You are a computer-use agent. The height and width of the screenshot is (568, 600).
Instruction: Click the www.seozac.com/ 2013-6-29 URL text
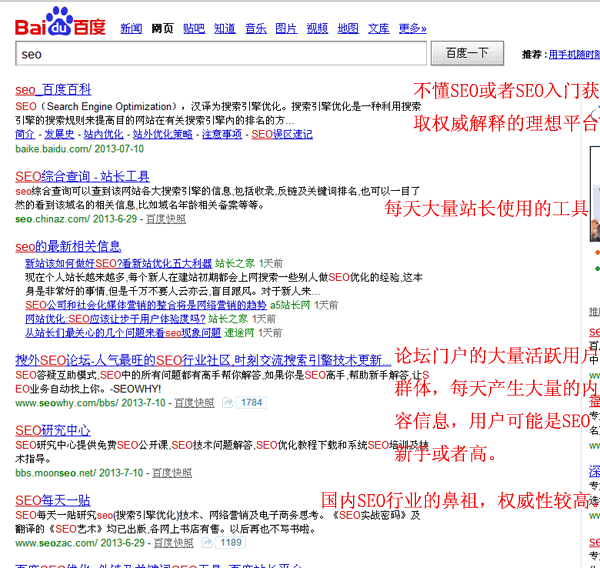(80, 543)
